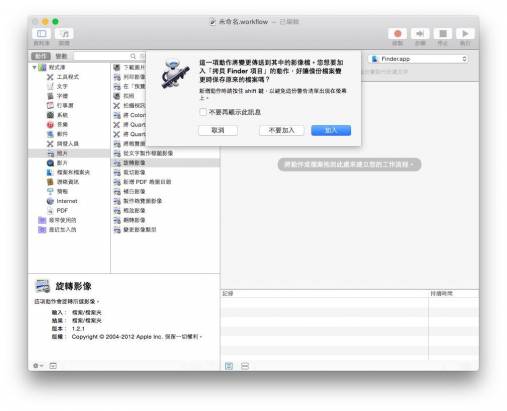Click the Record button in toolbar

(397, 34)
